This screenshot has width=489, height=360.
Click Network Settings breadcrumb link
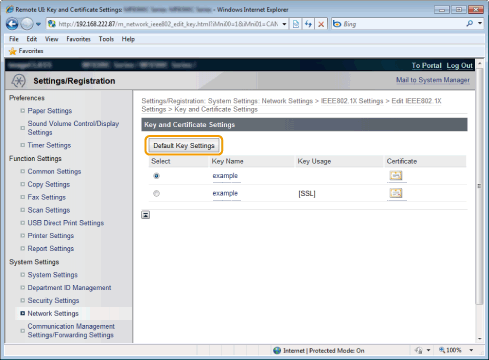click(287, 101)
